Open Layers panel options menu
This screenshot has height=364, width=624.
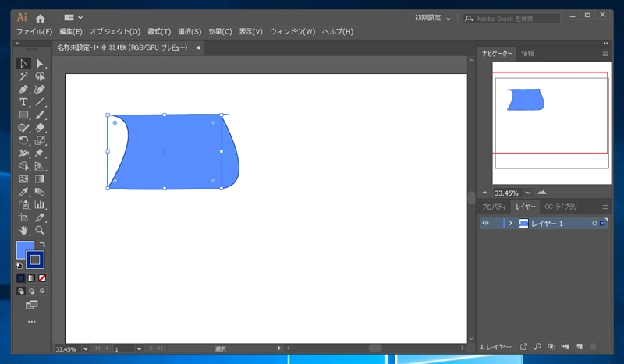click(x=605, y=207)
